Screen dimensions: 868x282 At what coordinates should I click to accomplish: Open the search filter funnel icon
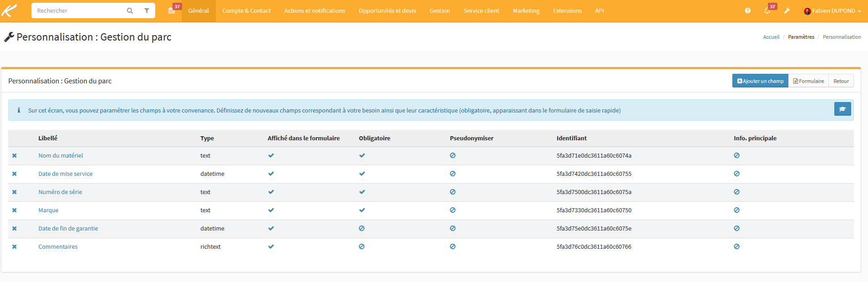tap(147, 10)
